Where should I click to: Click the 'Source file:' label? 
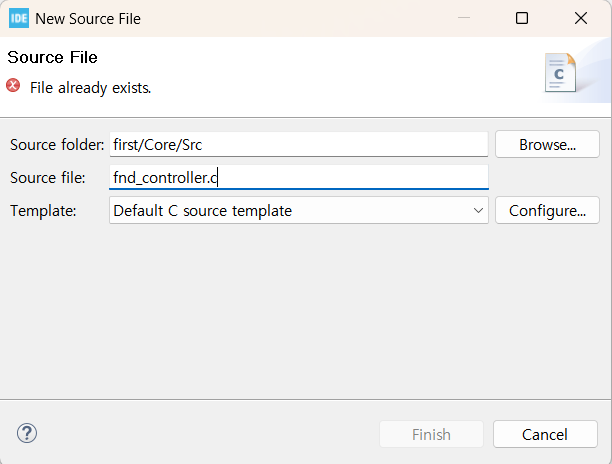coord(48,178)
